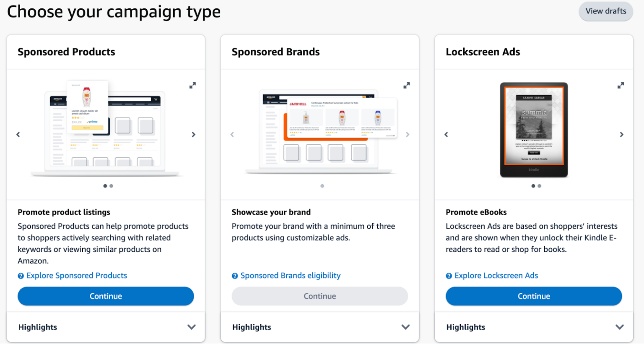Open Explore Sponsored Products link
Viewport: 644px width, 344px height.
click(77, 276)
